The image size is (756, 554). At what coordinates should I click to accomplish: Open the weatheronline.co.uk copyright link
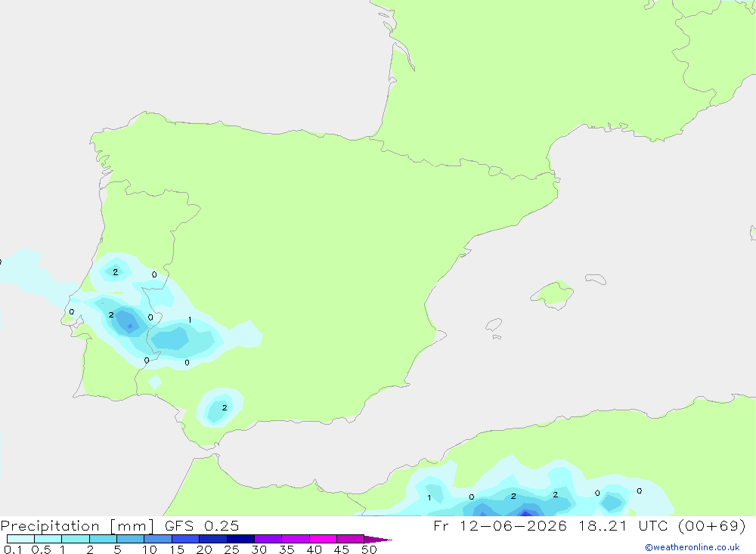(x=692, y=547)
